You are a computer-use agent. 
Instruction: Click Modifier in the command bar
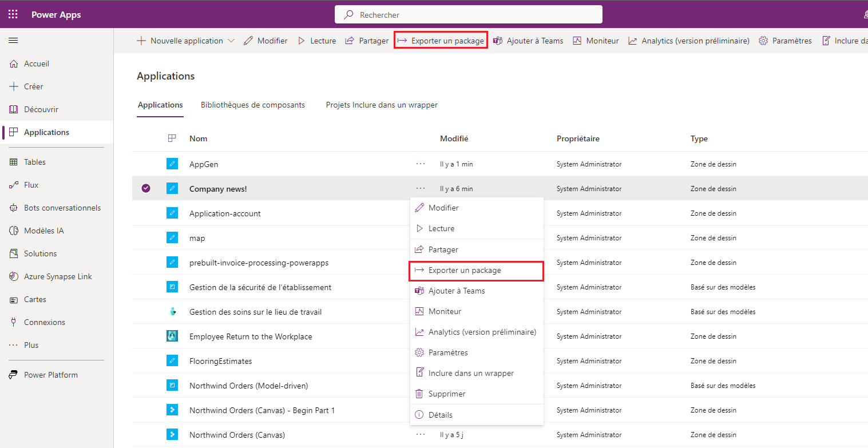tap(265, 41)
